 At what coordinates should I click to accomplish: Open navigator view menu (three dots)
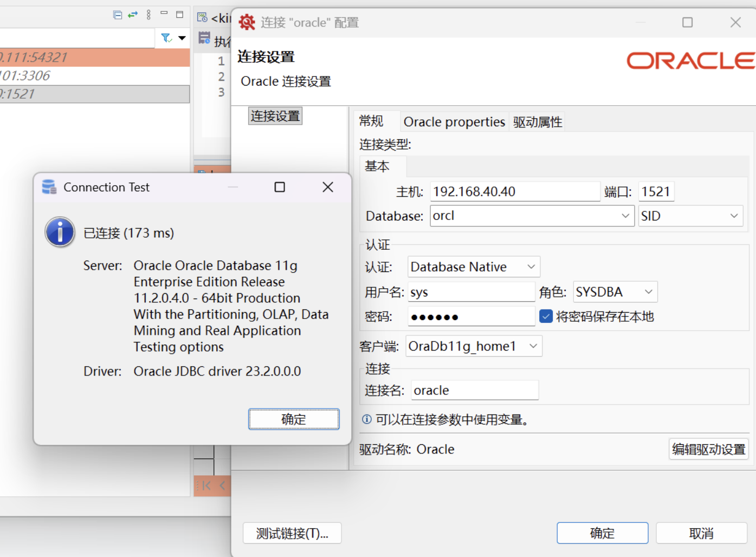point(148,15)
